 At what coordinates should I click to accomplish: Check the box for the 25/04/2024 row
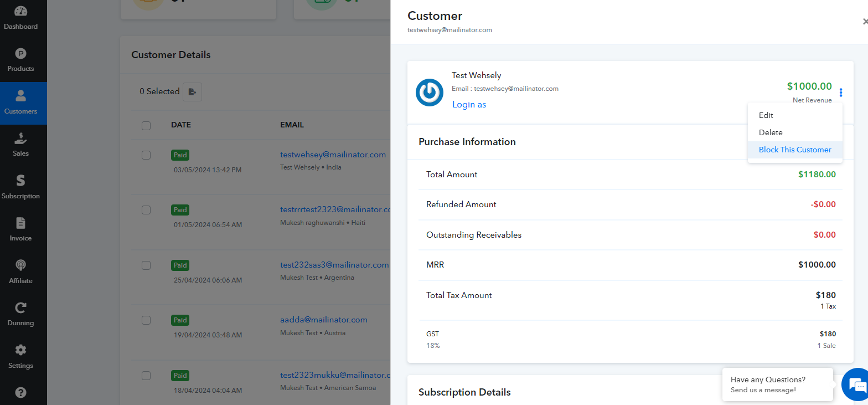[146, 265]
